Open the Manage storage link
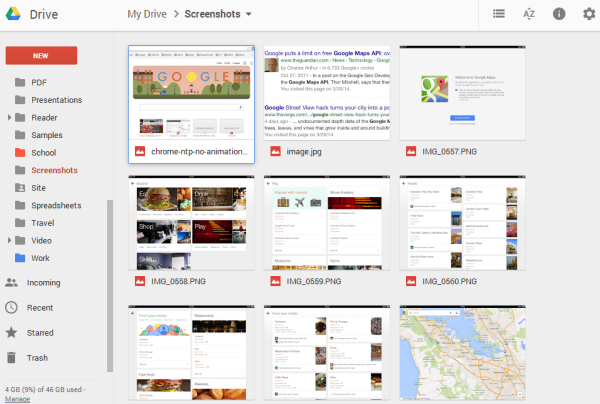 point(17,399)
